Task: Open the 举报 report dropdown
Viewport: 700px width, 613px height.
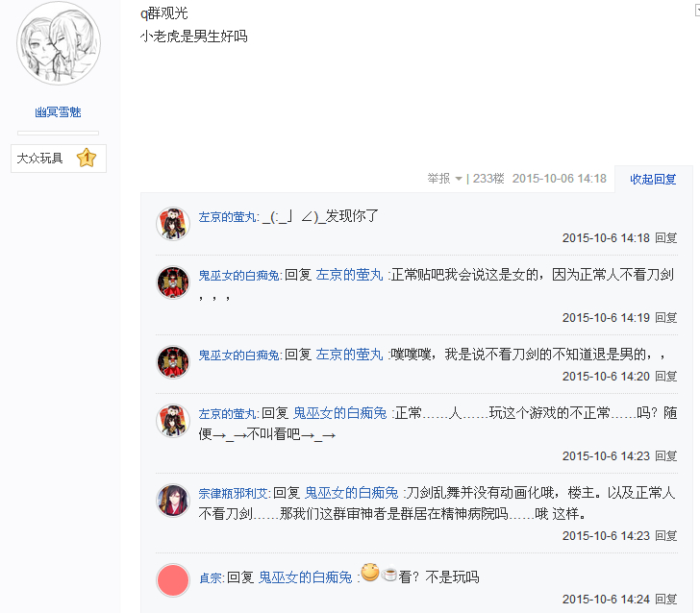Action: tap(445, 179)
